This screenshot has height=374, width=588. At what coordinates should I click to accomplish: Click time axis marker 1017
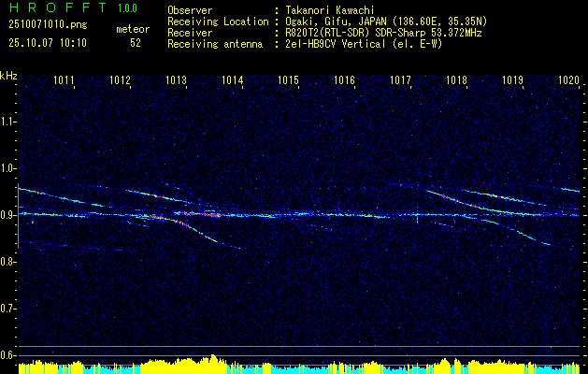[x=400, y=79]
